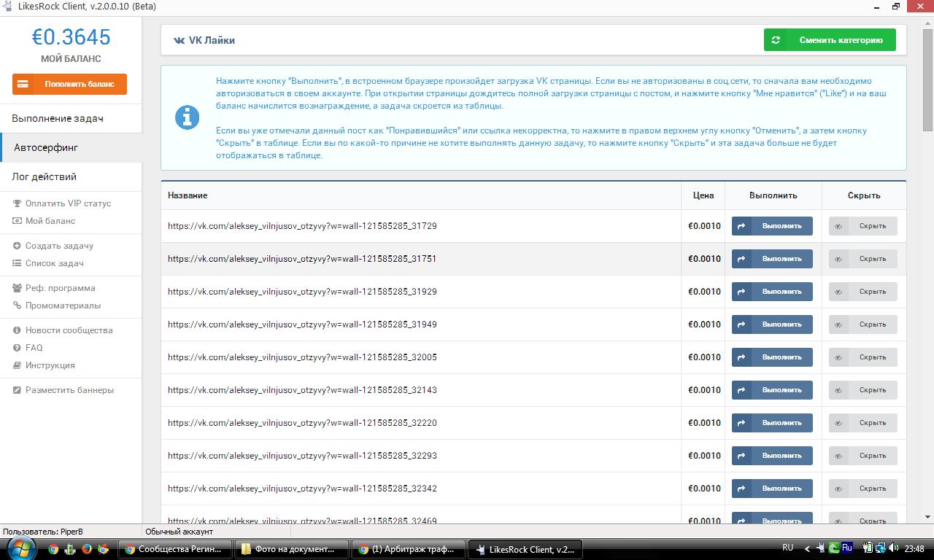Open the FAQ link
The image size is (934, 560).
click(x=34, y=348)
